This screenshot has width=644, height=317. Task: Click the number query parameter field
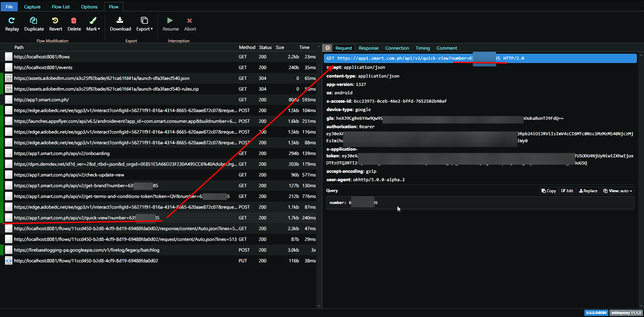tap(480, 203)
